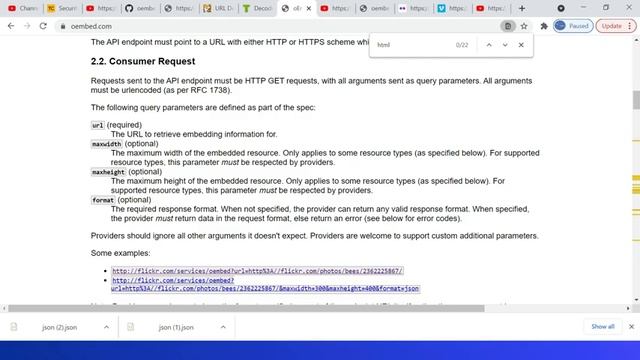Viewport: 640px width, 360px height.
Task: Reload the oembed.com page
Action: click(43, 26)
